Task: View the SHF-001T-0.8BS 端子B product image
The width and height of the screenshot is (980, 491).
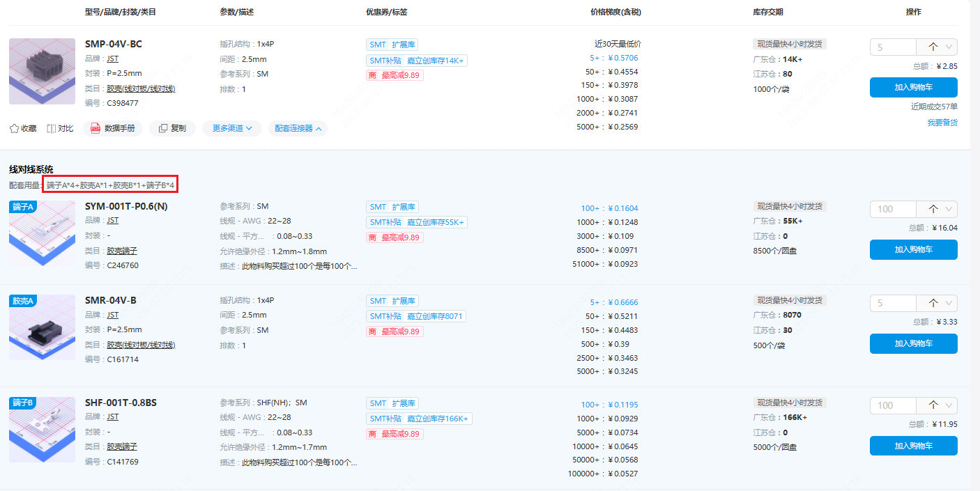Action: pos(42,430)
